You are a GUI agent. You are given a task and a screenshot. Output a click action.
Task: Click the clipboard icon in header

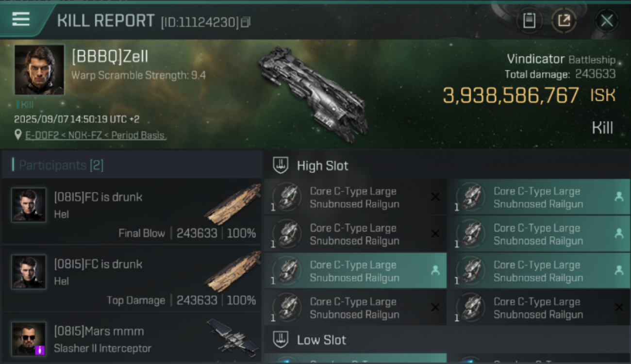coord(529,20)
